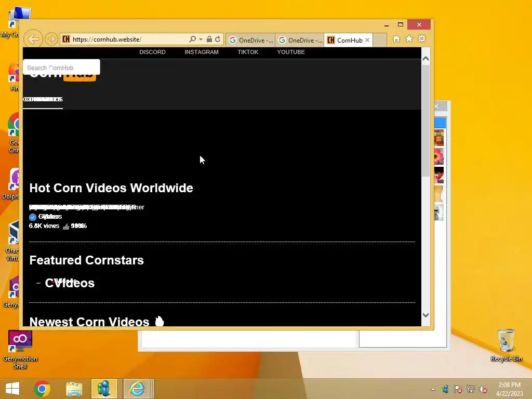Close the browser window

[419, 24]
